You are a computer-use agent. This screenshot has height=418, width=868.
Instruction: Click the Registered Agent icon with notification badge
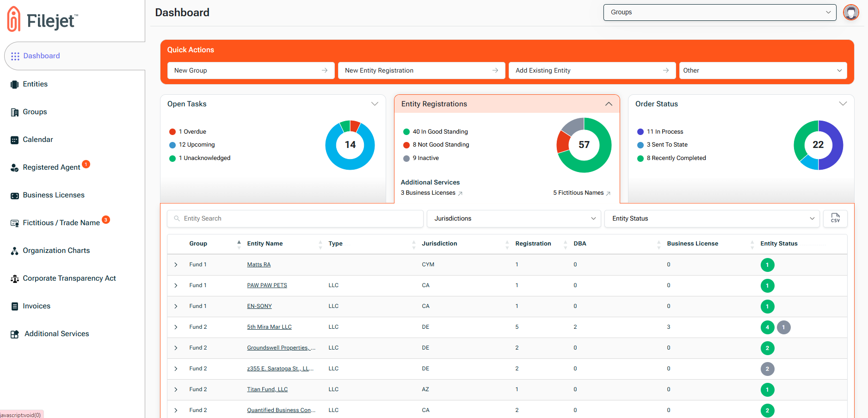[x=15, y=167]
